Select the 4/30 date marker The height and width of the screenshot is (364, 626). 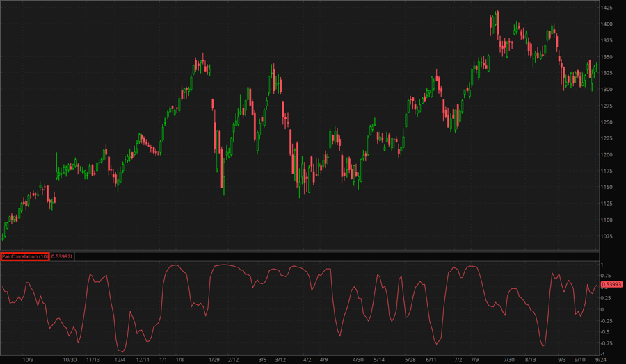pyautogui.click(x=358, y=359)
